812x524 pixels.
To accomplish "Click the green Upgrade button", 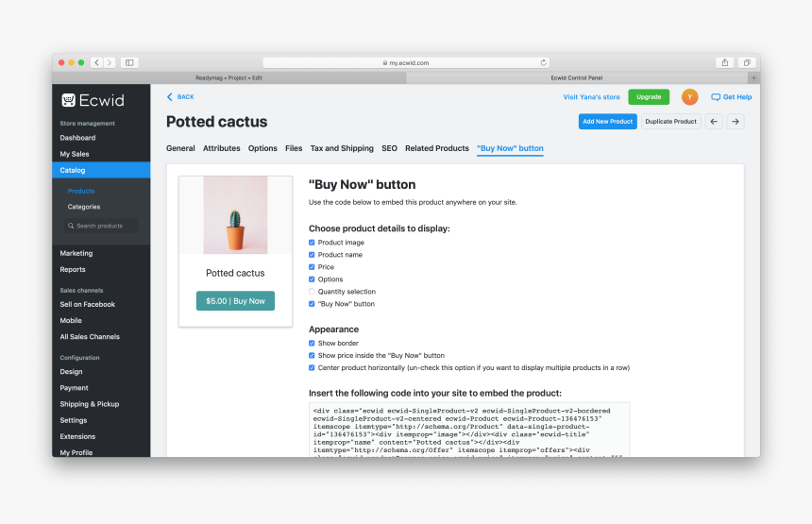I will click(x=649, y=97).
